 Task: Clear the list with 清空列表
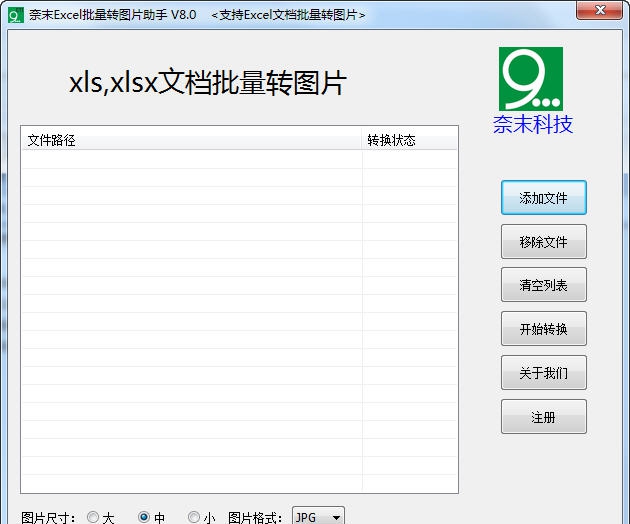[544, 285]
